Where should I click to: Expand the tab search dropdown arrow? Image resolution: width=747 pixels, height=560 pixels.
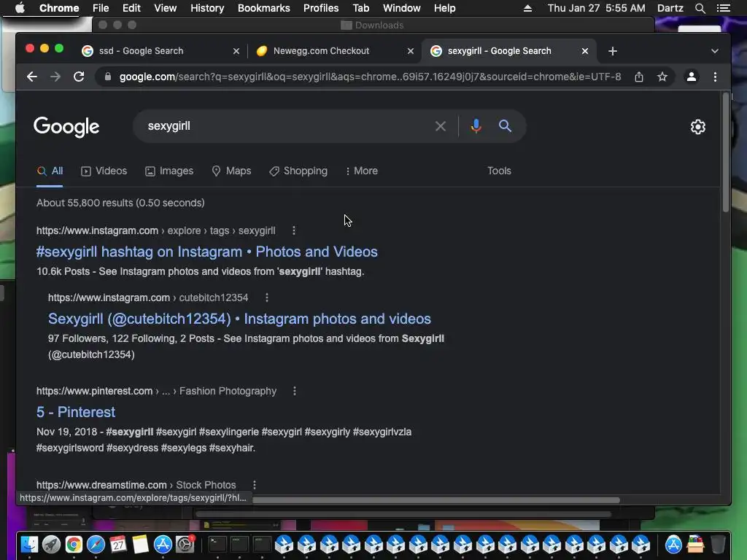pos(715,51)
